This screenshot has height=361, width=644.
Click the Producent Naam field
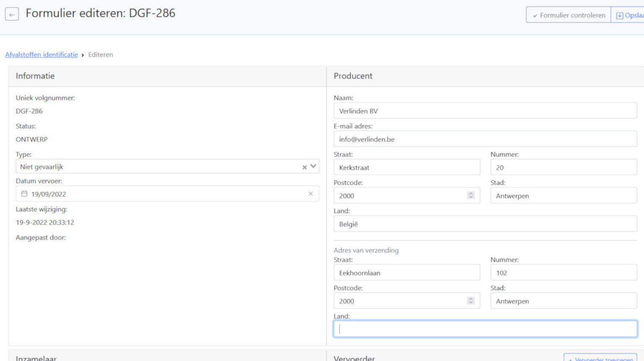[x=485, y=111]
